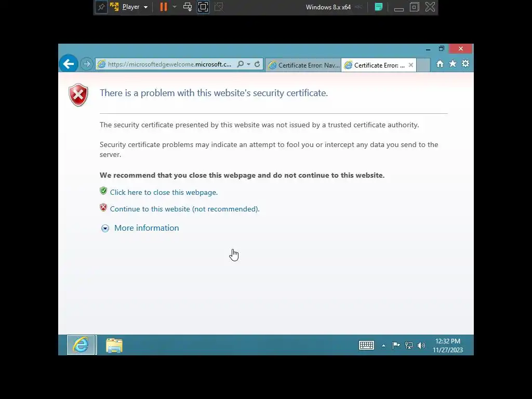Open the Player menu
The width and height of the screenshot is (532, 399).
click(x=130, y=7)
